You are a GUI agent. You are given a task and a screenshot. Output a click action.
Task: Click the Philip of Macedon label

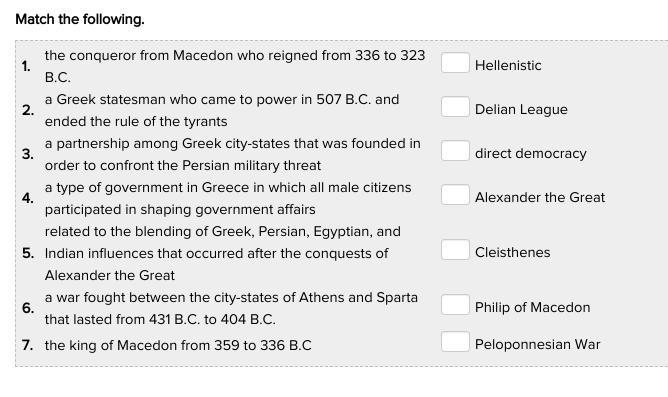[x=533, y=307]
